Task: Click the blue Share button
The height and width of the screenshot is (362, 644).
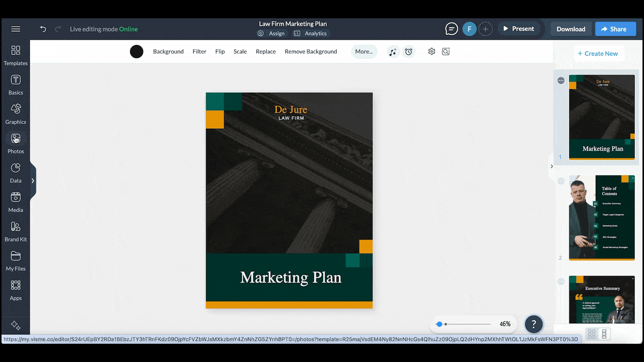Action: pyautogui.click(x=616, y=29)
